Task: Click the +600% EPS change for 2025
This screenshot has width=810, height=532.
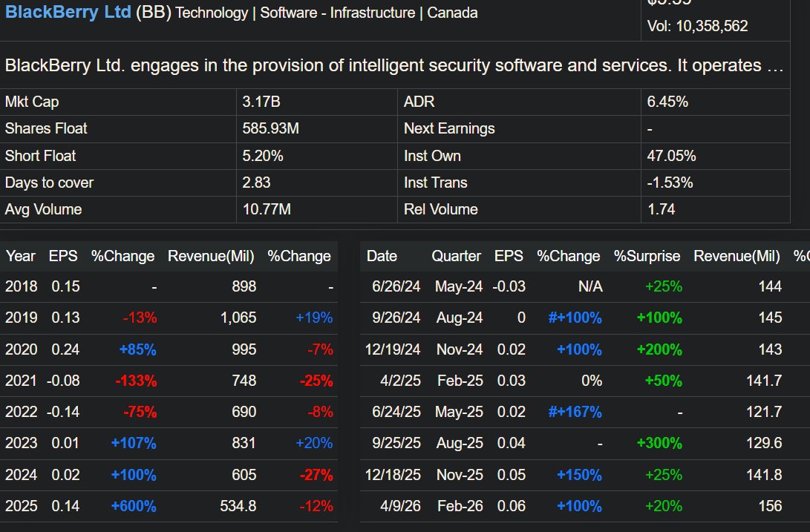Action: 134,506
